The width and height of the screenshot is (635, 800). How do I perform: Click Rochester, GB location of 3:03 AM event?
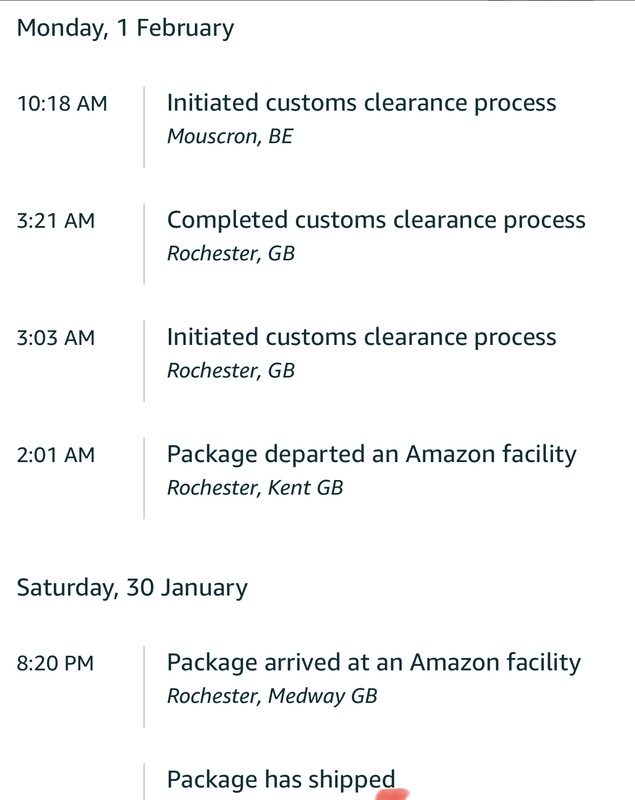230,371
